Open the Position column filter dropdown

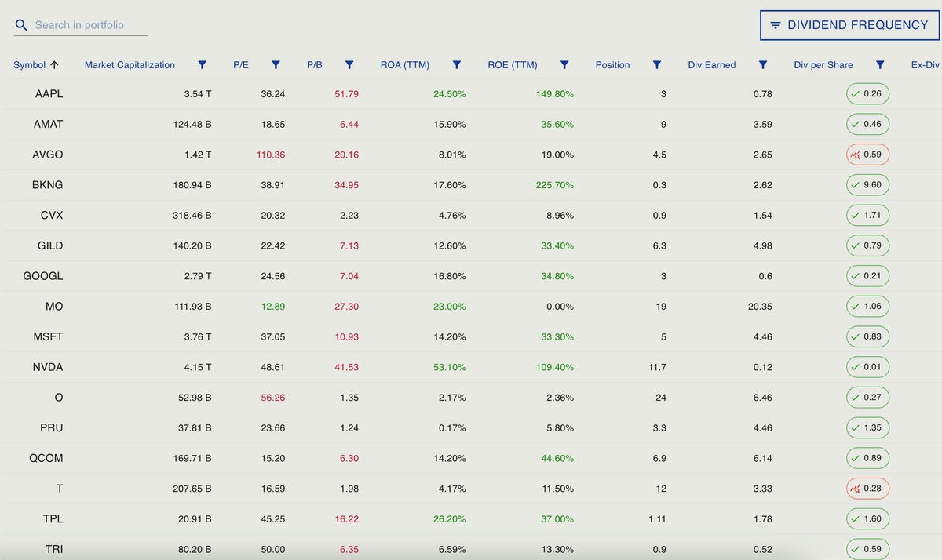point(657,65)
